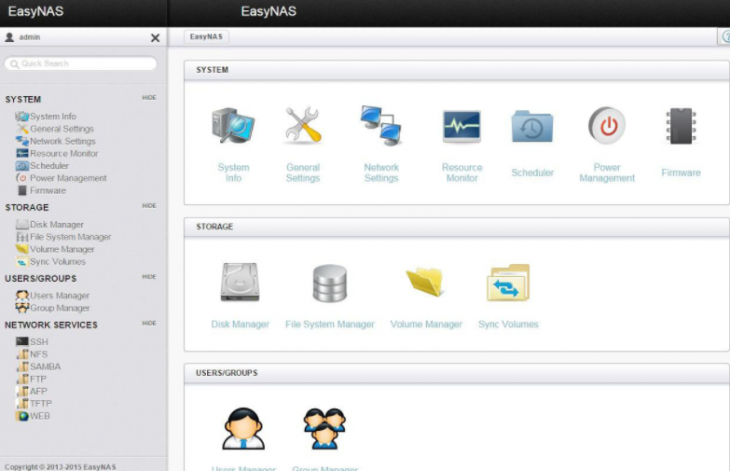Click the sidebar Network Settings small icon

22,141
